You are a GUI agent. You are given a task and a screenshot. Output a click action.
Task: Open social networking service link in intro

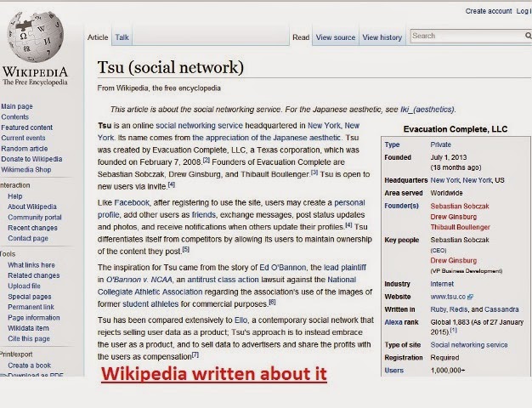tap(199, 126)
